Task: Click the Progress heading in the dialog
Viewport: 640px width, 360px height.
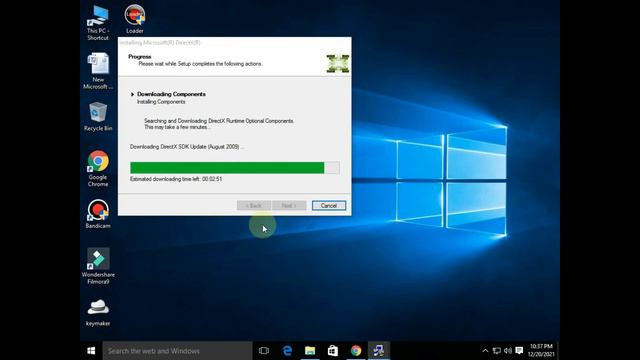Action: point(140,57)
